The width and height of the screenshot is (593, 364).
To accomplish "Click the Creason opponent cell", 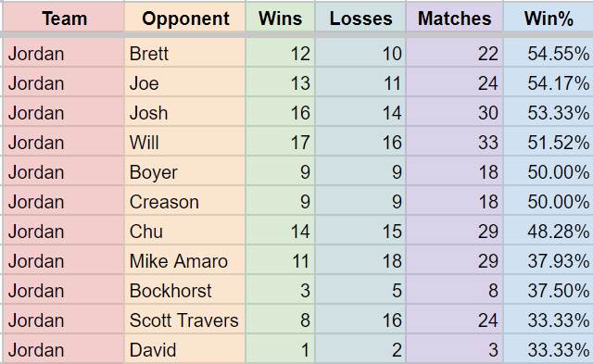I will [185, 202].
